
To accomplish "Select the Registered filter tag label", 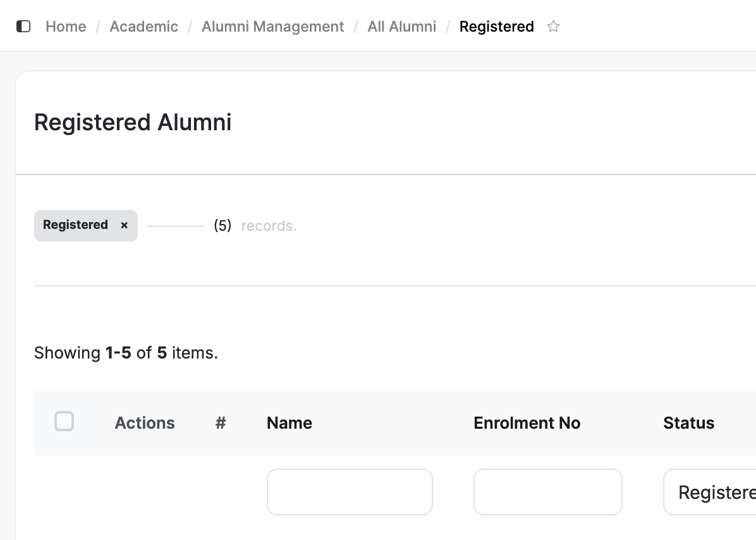I will click(75, 225).
